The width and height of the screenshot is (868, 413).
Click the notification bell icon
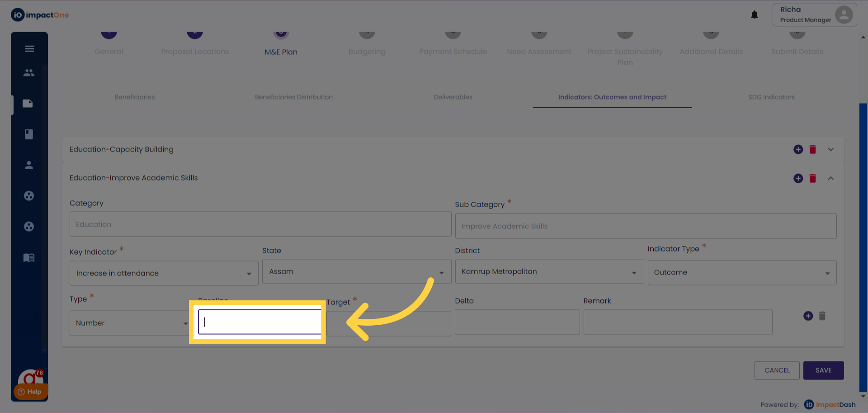(x=754, y=15)
